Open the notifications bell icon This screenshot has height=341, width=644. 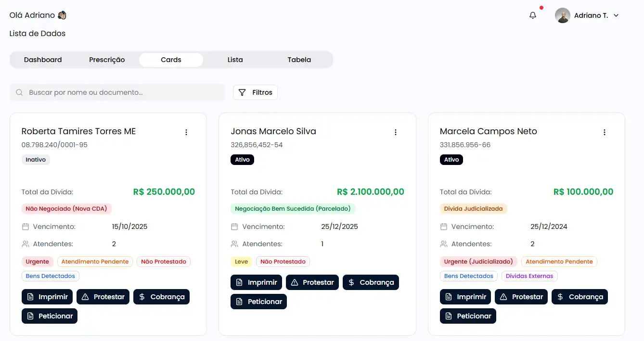tap(532, 15)
